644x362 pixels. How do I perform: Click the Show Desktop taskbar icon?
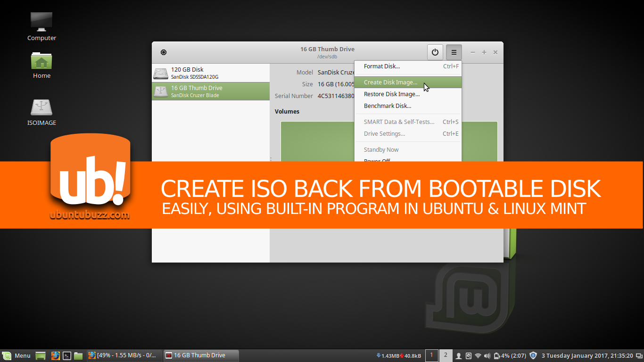[41, 356]
